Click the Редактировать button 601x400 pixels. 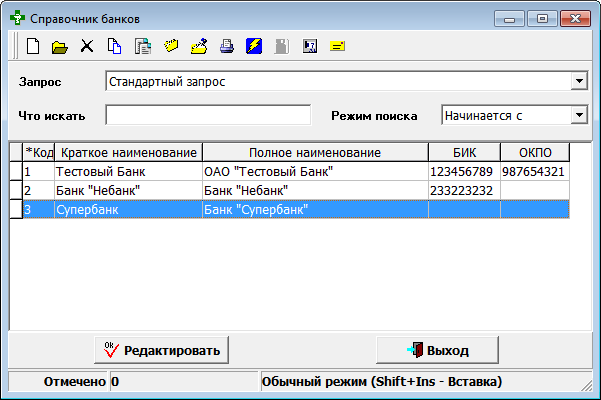coord(161,350)
